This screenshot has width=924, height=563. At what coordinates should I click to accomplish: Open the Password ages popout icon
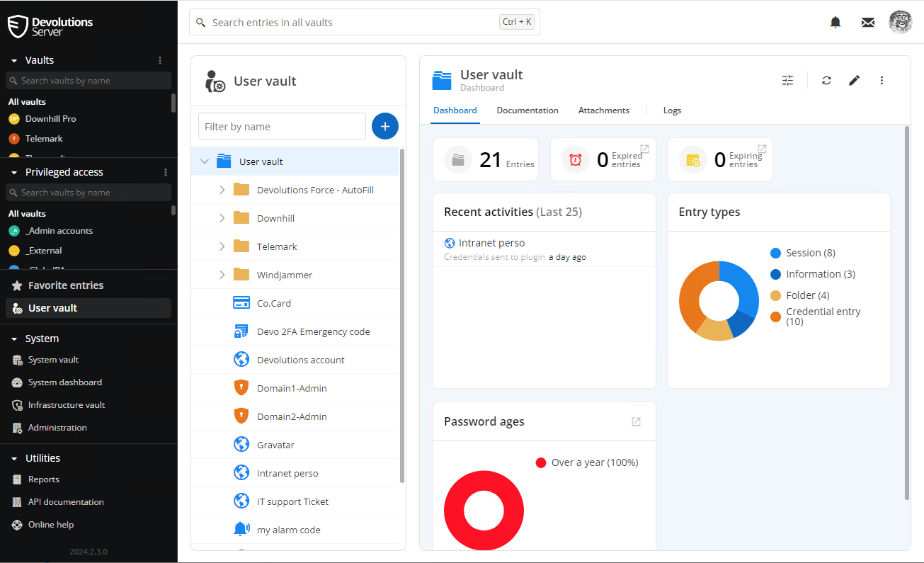(x=636, y=421)
